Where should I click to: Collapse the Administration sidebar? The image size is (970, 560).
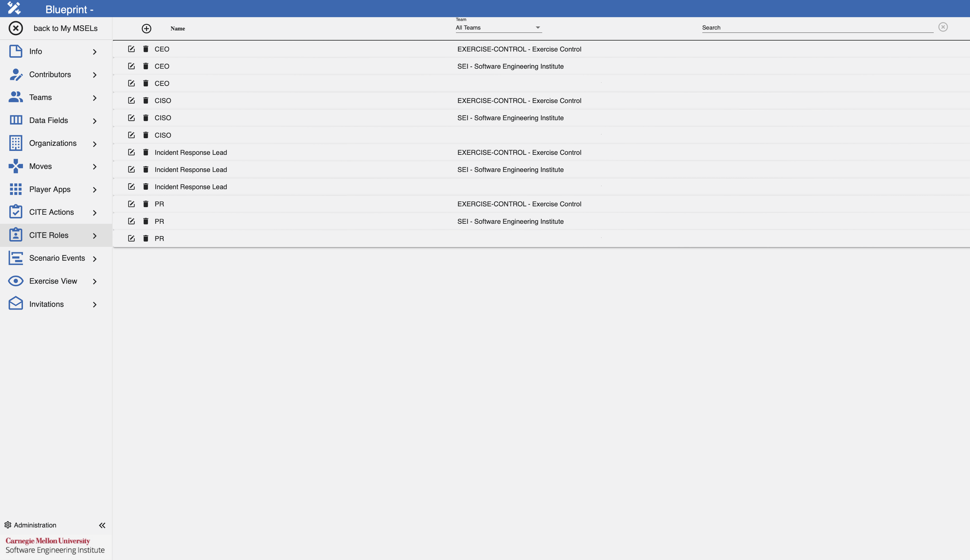(x=102, y=525)
